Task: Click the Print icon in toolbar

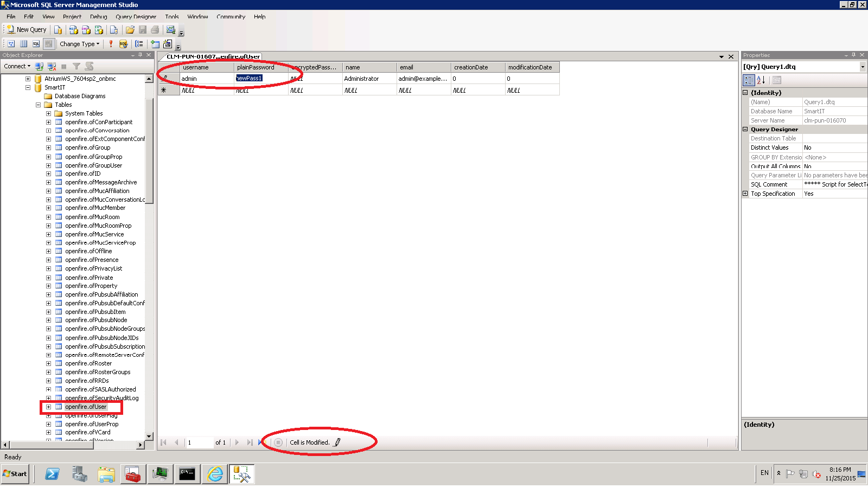Action: [155, 30]
